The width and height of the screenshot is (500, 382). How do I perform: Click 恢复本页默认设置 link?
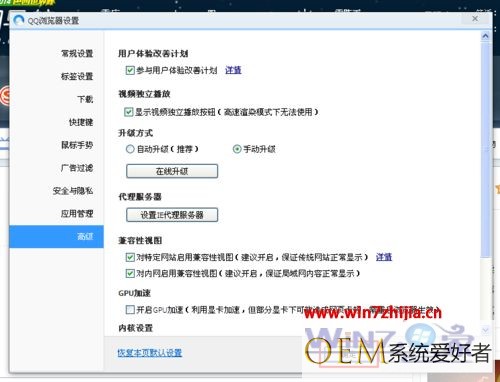click(150, 353)
